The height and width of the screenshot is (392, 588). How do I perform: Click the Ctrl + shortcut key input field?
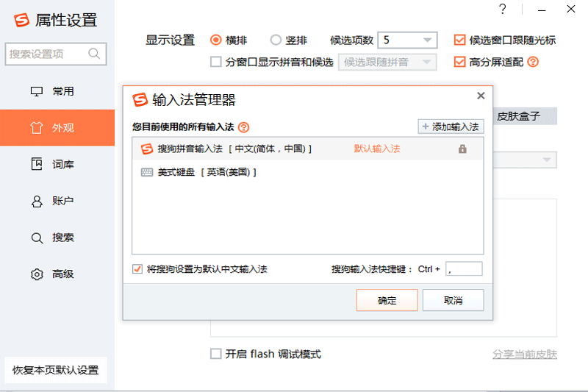tap(464, 269)
